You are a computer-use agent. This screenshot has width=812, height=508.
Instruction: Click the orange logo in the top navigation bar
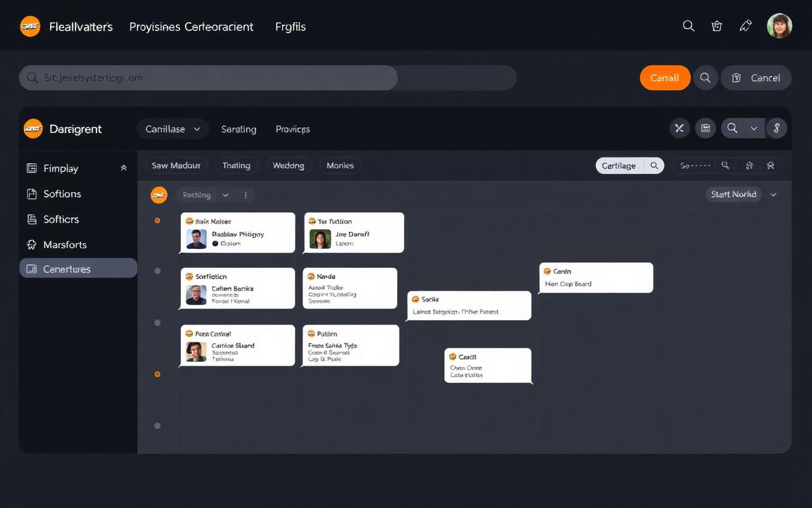click(30, 26)
